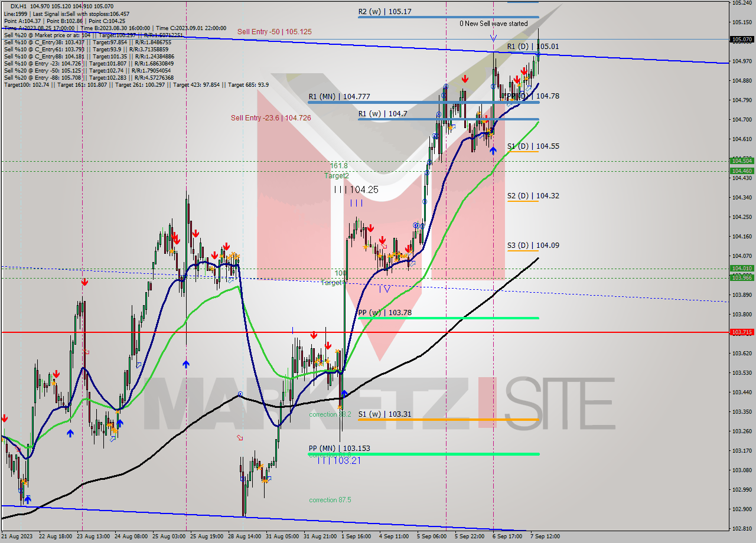
Task: Select the '5 Sep 06:00' time axis label
Action: (x=431, y=537)
